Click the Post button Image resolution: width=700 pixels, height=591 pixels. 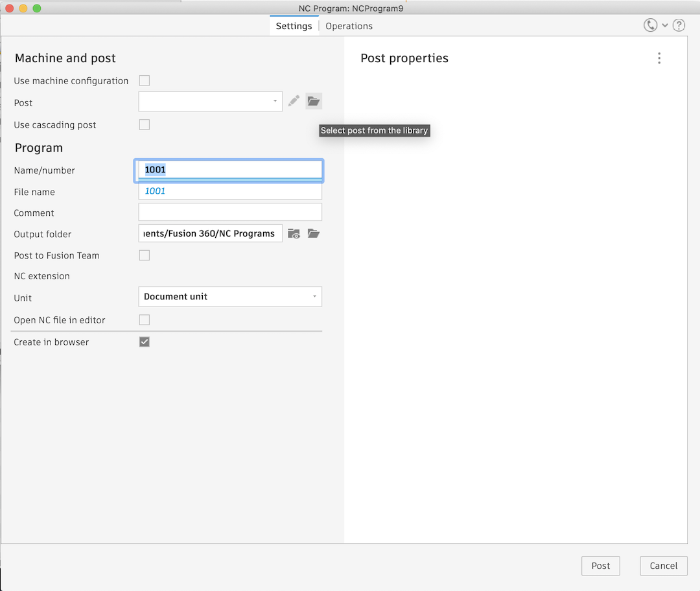point(600,566)
